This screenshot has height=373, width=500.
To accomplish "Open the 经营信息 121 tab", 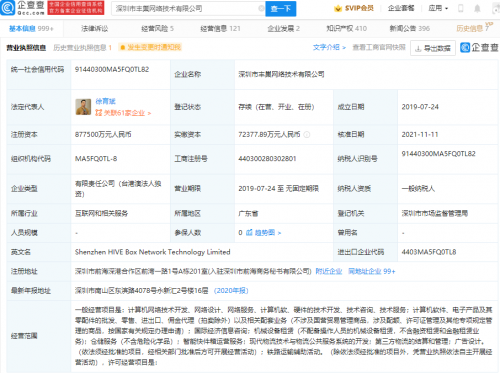I will 220,29.
